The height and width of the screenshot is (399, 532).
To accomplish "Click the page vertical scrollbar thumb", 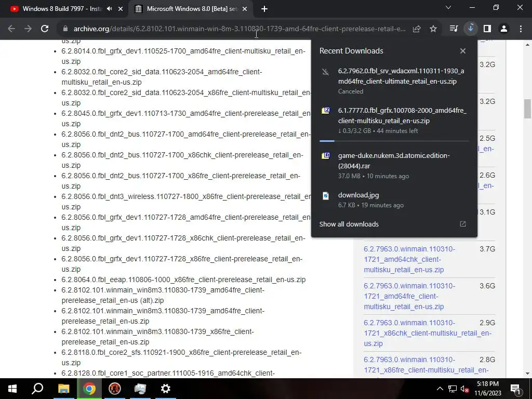I will (527, 109).
